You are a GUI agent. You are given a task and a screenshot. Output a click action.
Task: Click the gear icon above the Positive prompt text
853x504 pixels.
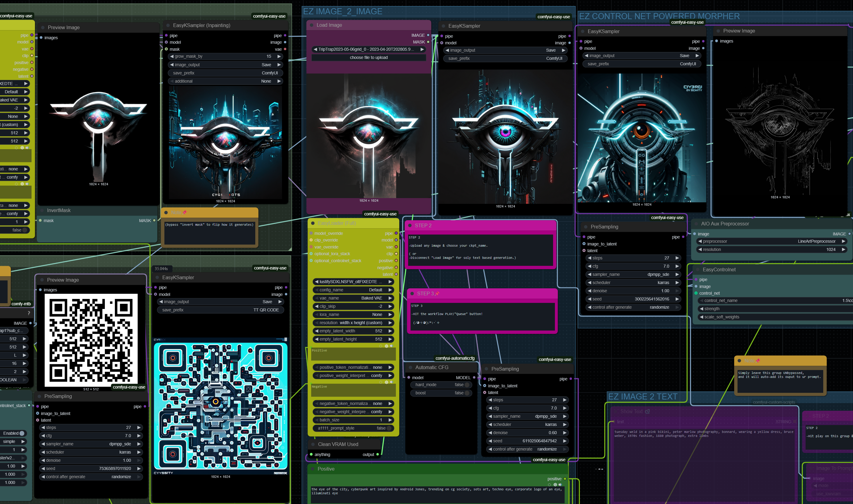(x=555, y=485)
